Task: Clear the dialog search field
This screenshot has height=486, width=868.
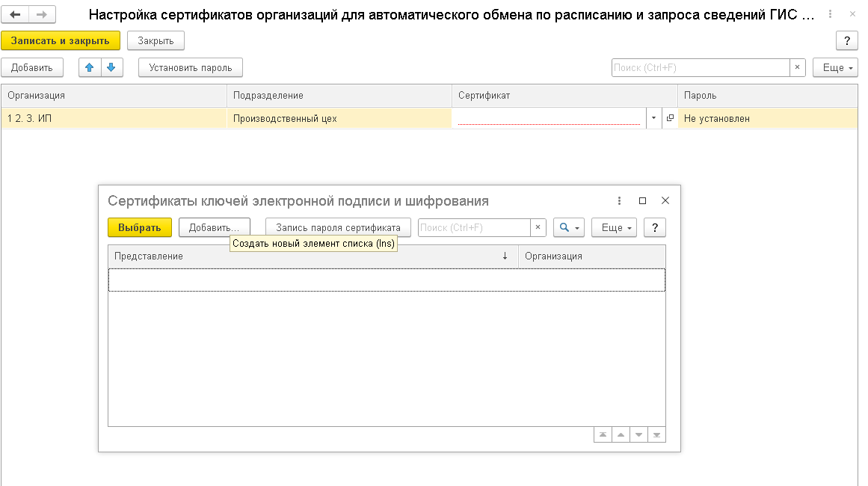Action: [x=538, y=227]
